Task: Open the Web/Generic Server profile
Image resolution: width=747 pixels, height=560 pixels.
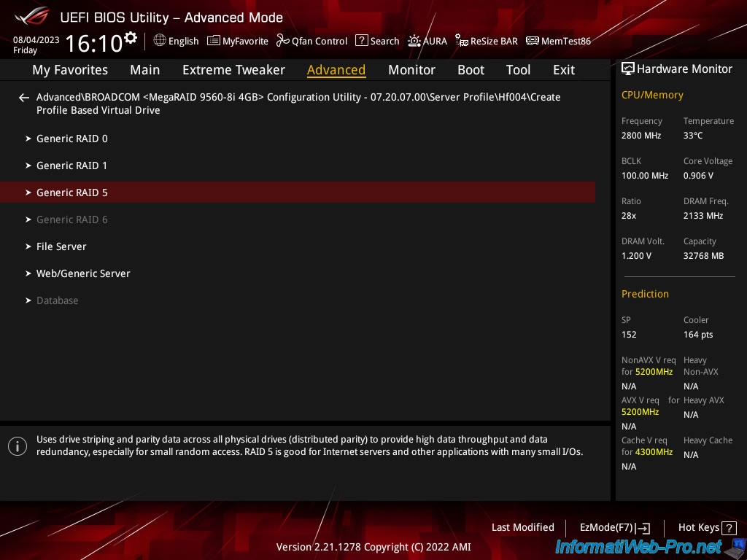Action: coord(83,273)
